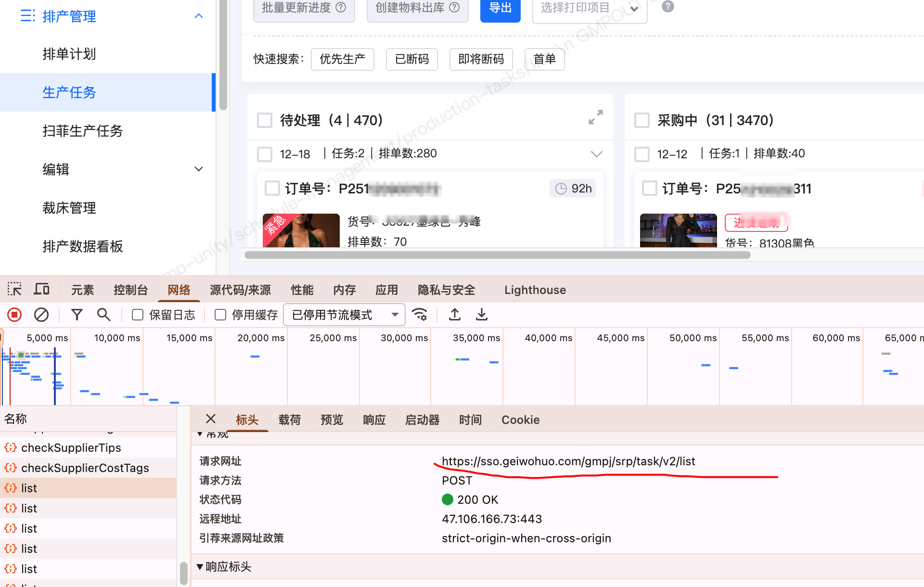
Task: Click the 导出 button
Action: pos(500,9)
